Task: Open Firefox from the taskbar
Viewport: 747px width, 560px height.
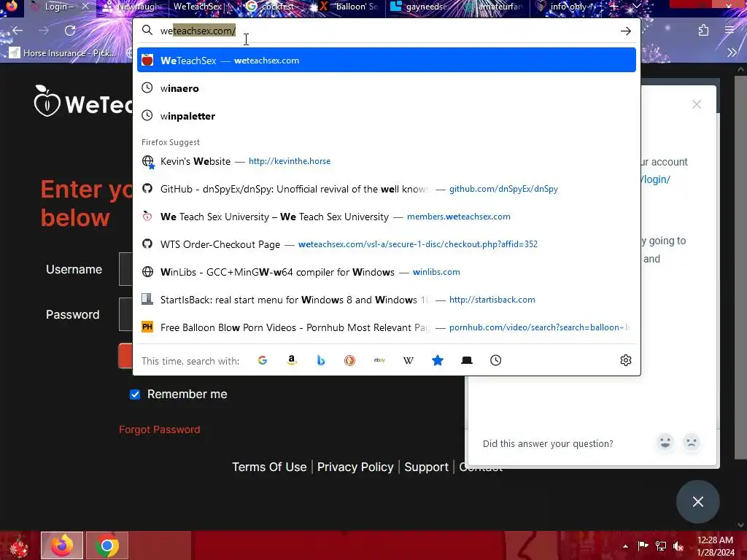Action: (x=62, y=545)
